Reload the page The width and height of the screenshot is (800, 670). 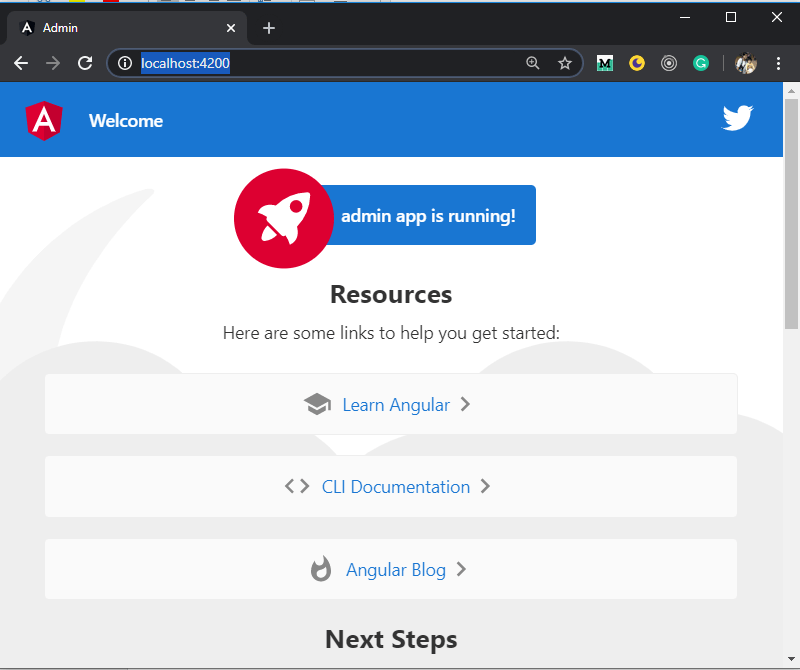pyautogui.click(x=85, y=63)
